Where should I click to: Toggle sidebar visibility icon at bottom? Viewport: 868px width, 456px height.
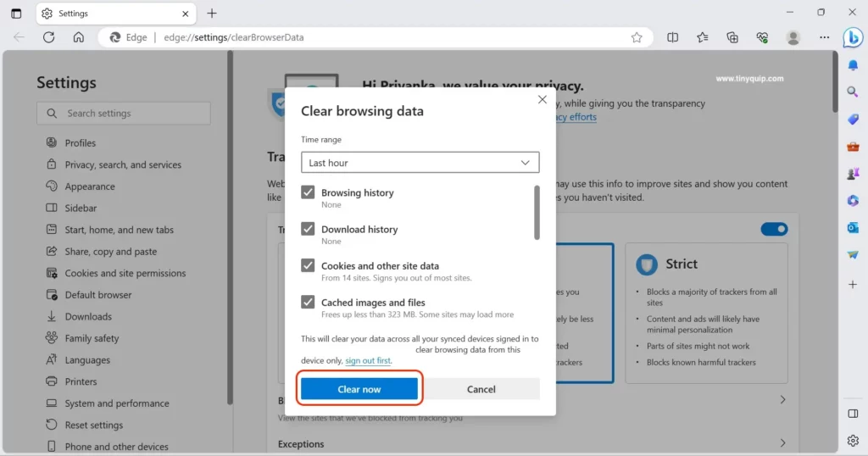853,414
